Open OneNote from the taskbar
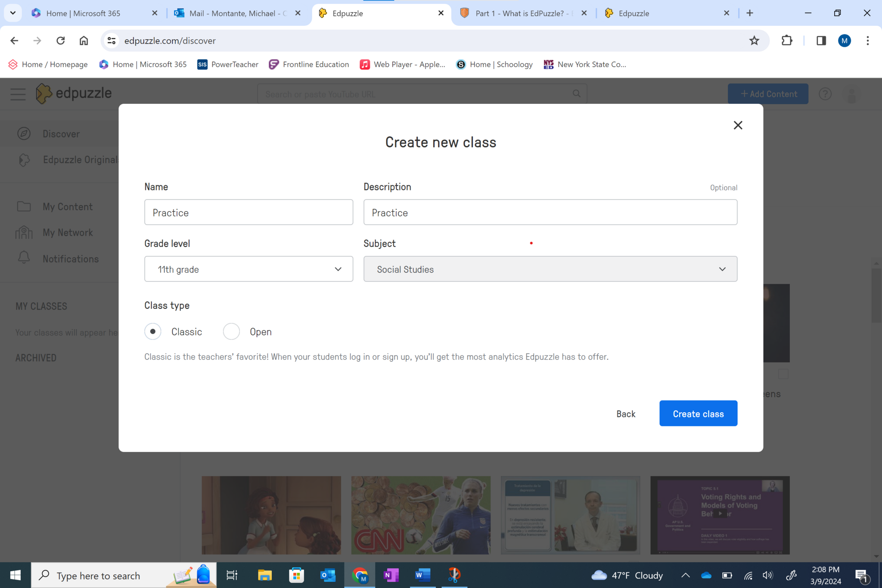Screen dimensions: 882x588 click(x=391, y=575)
